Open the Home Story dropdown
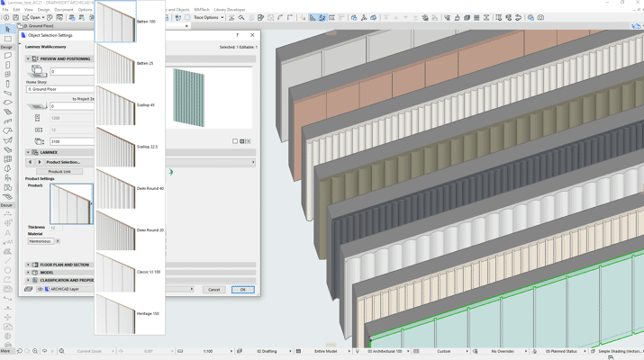644x360 pixels. point(59,89)
